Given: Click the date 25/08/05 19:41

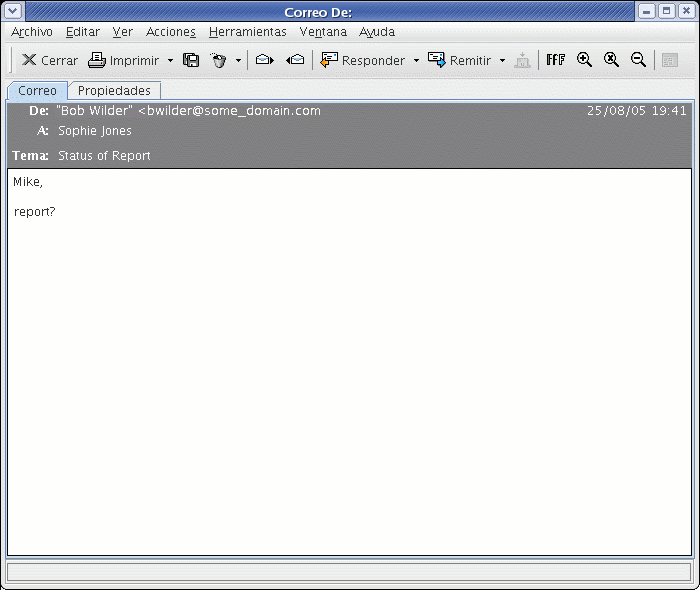Looking at the screenshot, I should 636,111.
